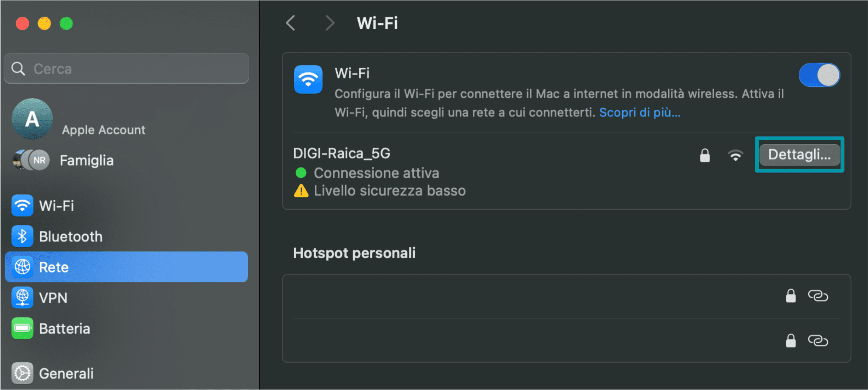Screen dimensions: 868x390
Task: Toggle the Wi-Fi switch off
Action: pyautogui.click(x=819, y=75)
